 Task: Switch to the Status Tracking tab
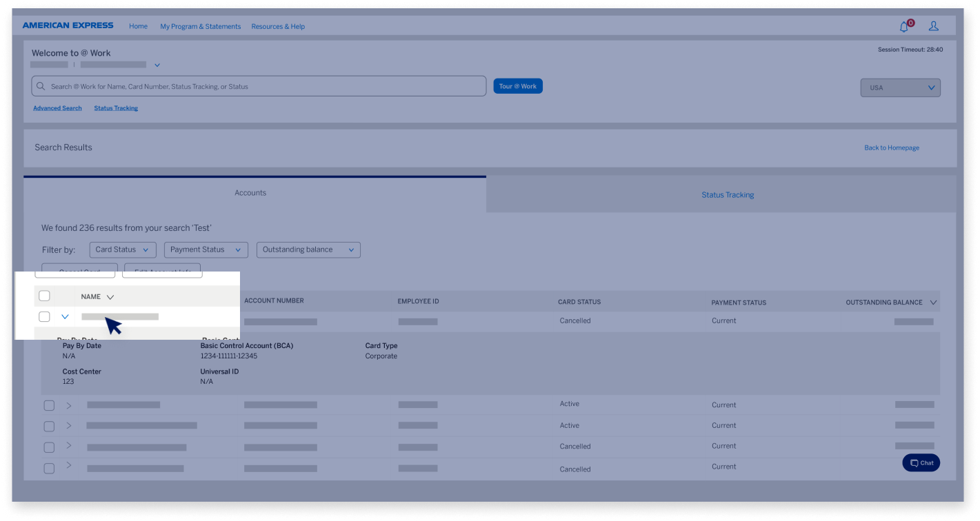pyautogui.click(x=728, y=194)
